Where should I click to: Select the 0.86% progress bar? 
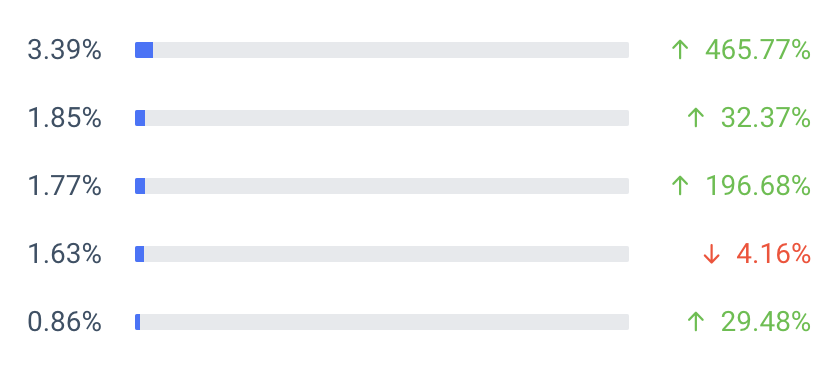coord(382,322)
